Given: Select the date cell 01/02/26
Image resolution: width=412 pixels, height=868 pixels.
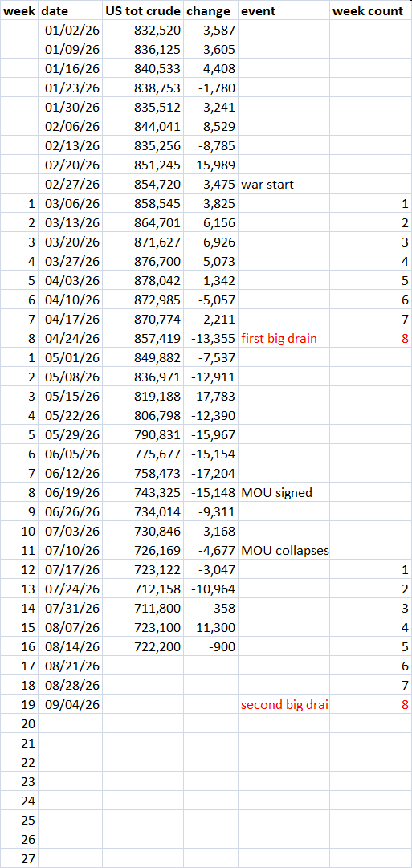Looking at the screenshot, I should tap(71, 31).
